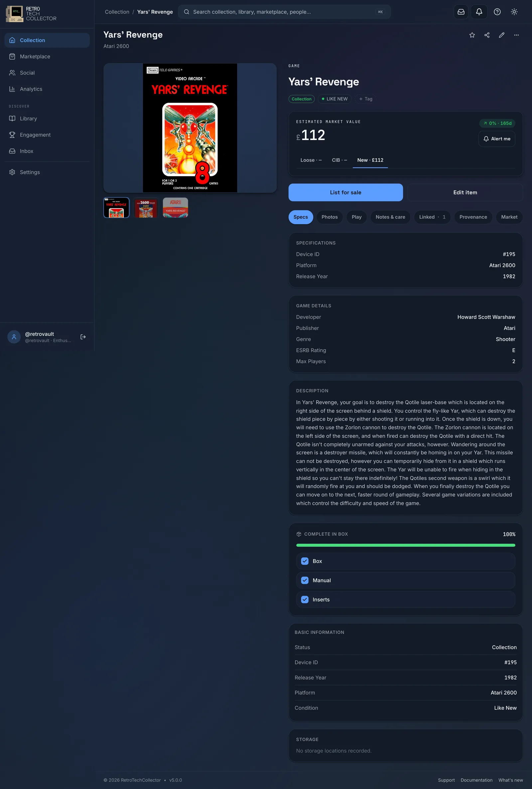Open the Documentation footer link

click(x=476, y=780)
